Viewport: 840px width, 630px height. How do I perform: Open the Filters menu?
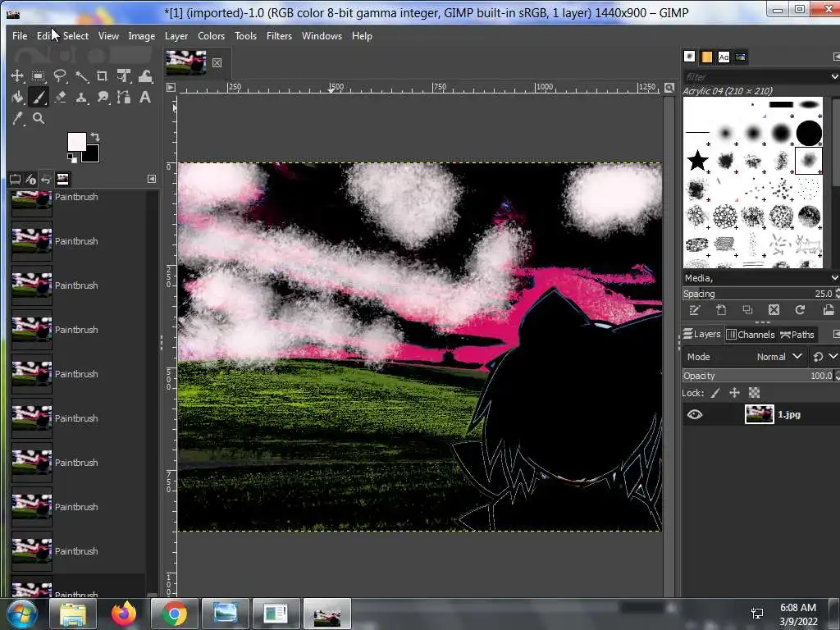(279, 36)
